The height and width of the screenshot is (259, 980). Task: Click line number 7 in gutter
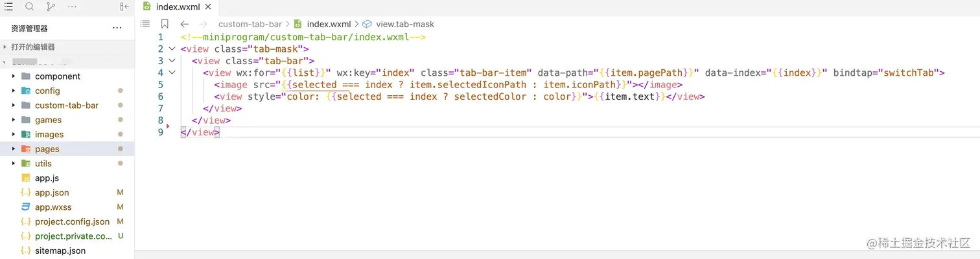click(x=161, y=108)
